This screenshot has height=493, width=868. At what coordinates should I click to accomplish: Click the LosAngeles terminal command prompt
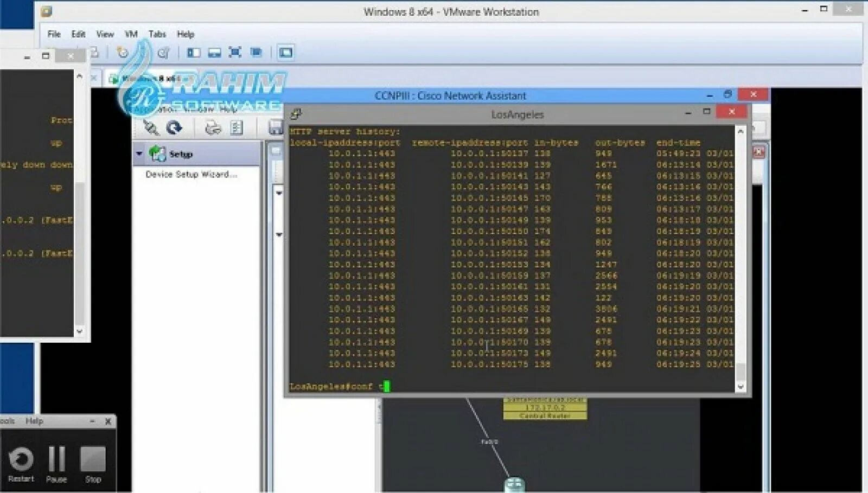point(339,387)
